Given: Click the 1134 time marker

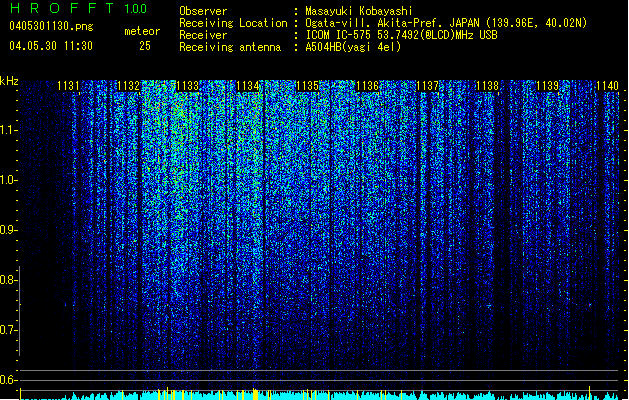Looking at the screenshot, I should tap(248, 86).
